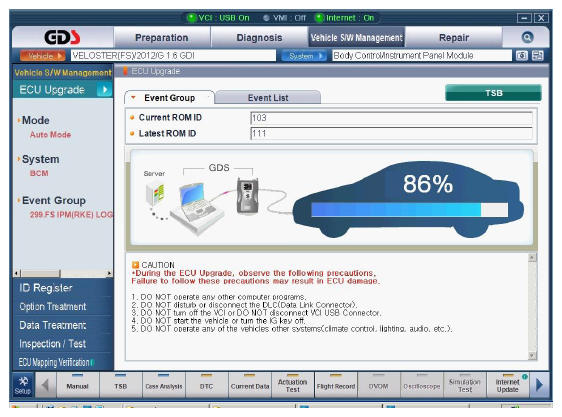This screenshot has width=562, height=417.
Task: Click caution panel scrollbar down arrow
Action: tap(532, 355)
